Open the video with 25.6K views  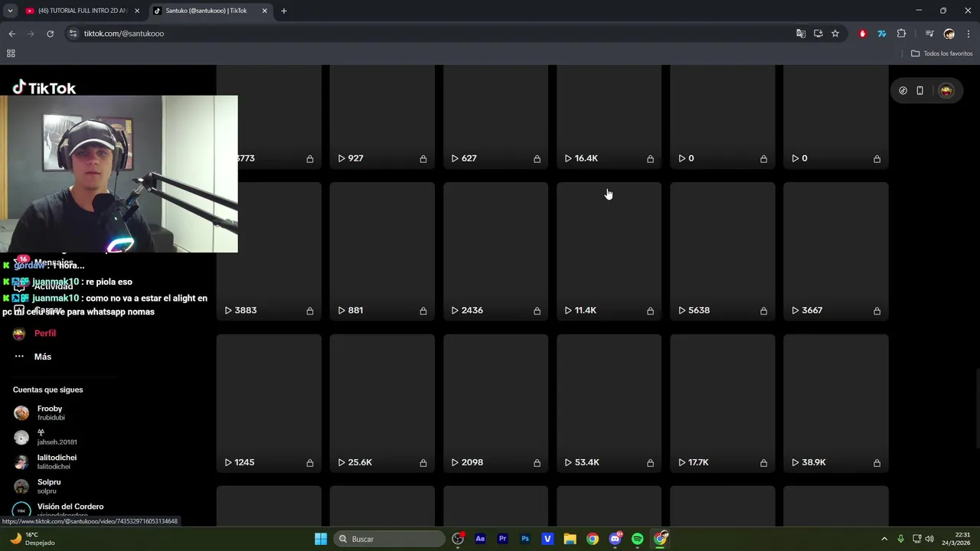point(382,403)
